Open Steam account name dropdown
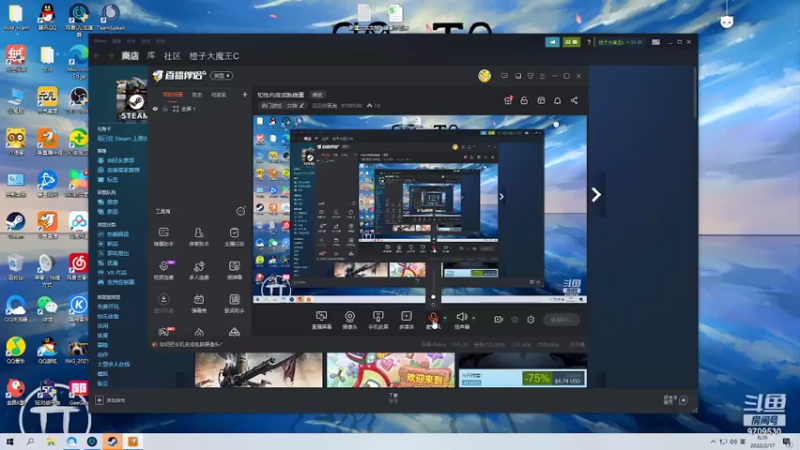Image resolution: width=800 pixels, height=450 pixels. click(x=620, y=42)
